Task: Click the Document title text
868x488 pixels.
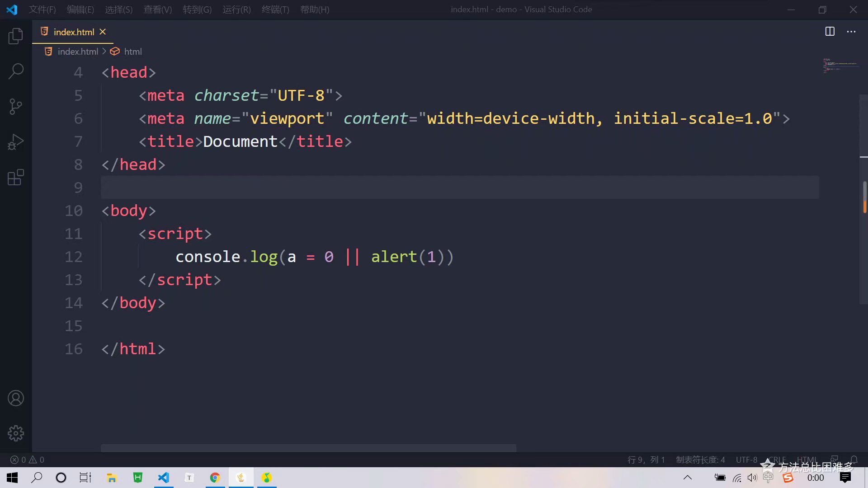Action: click(240, 141)
